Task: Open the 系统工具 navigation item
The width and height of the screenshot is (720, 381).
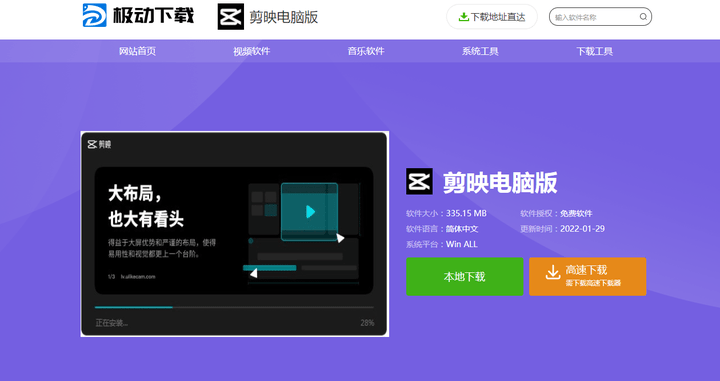Action: click(x=480, y=51)
